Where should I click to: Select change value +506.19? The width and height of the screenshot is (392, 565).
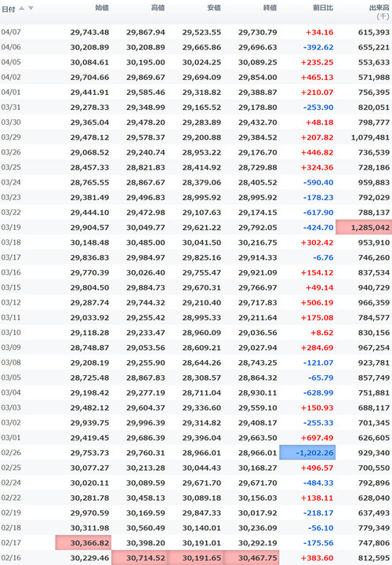point(317,303)
